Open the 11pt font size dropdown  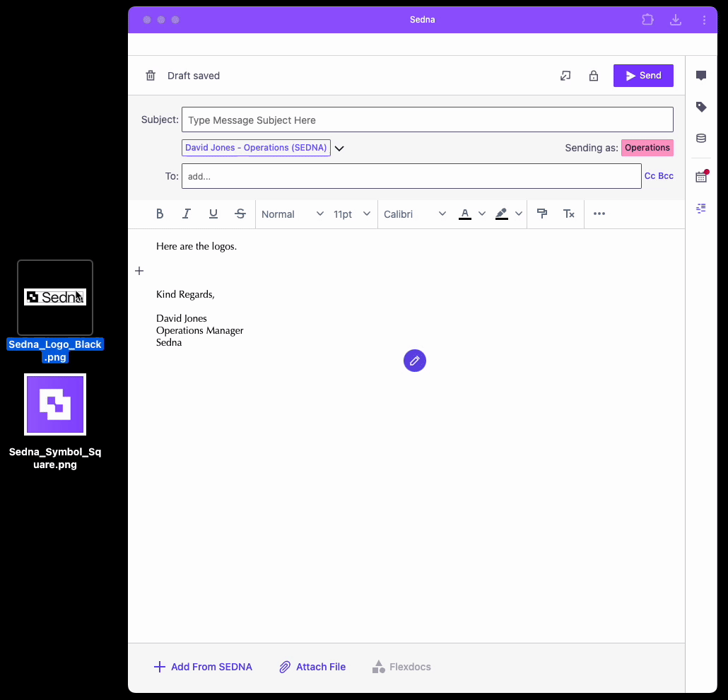click(x=351, y=214)
